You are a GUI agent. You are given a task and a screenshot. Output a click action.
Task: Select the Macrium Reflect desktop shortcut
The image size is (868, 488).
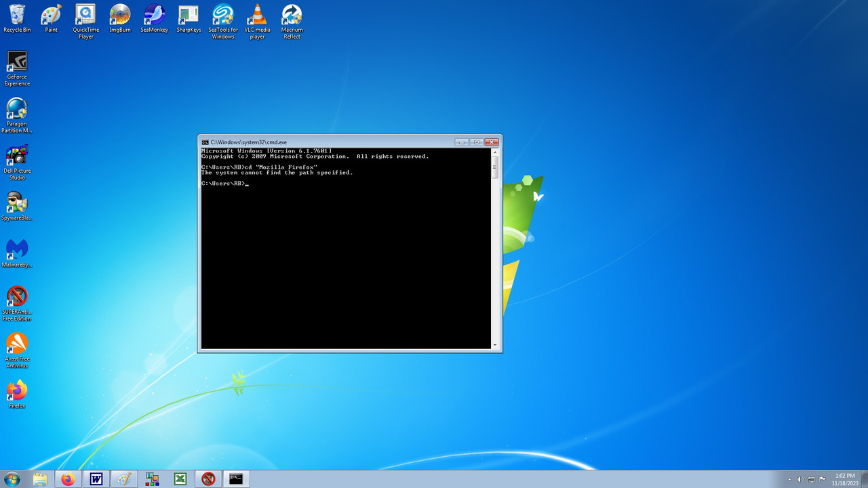(x=292, y=22)
